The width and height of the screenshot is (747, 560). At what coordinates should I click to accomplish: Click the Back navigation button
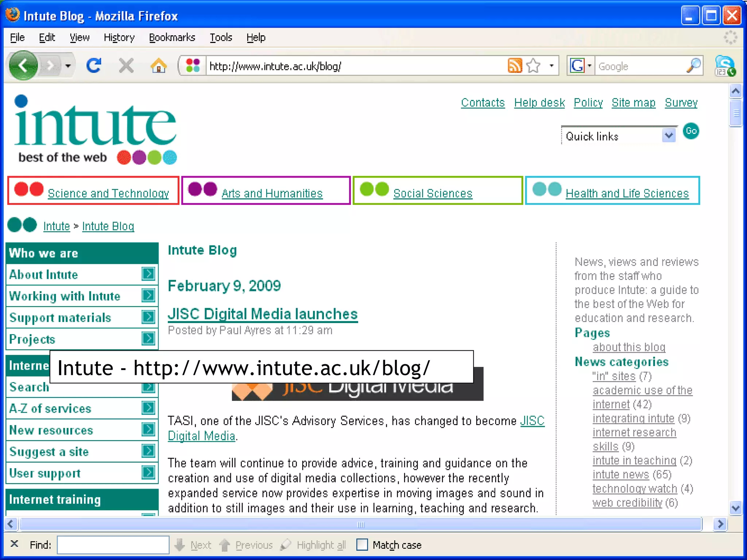(x=23, y=66)
